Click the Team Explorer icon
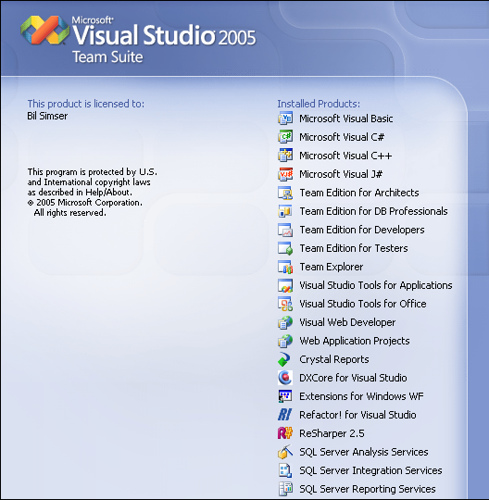 click(285, 267)
